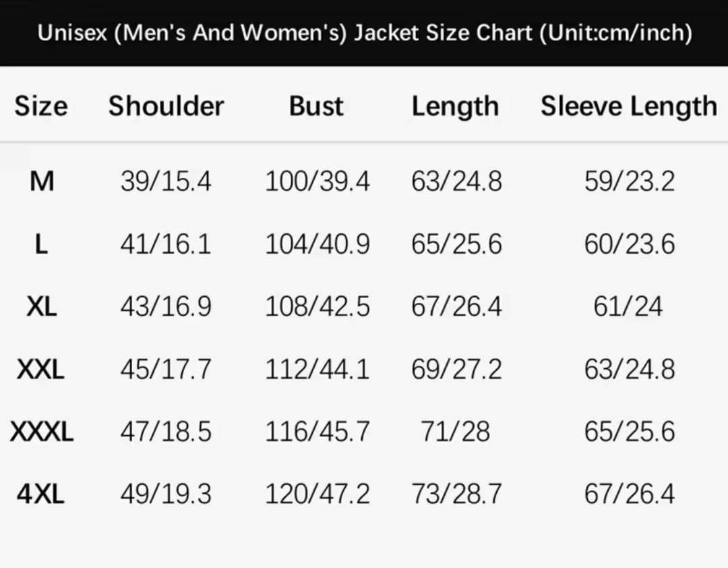Image resolution: width=728 pixels, height=568 pixels.
Task: Click the 61/24 sleeve length value
Action: point(628,307)
